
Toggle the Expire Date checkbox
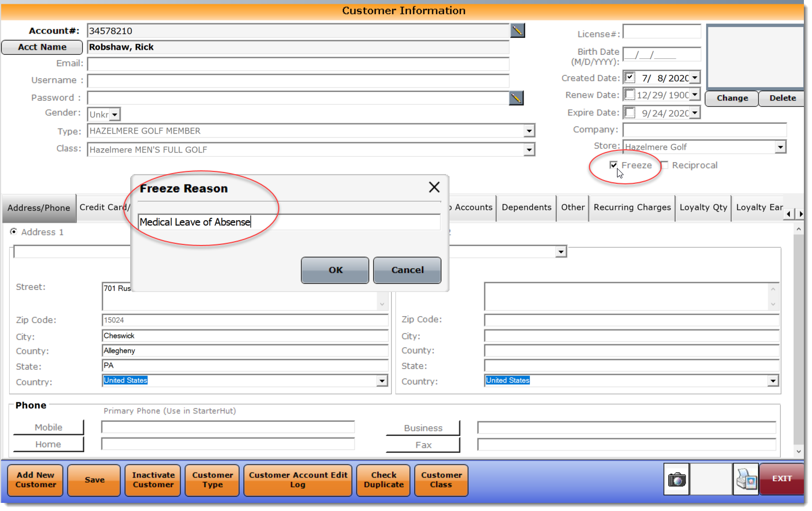629,112
